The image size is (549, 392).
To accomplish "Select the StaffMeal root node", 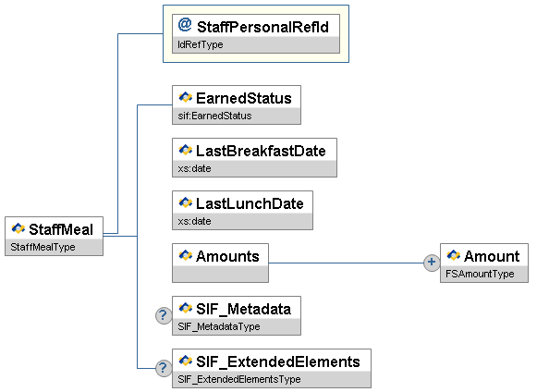I will 54,236.
